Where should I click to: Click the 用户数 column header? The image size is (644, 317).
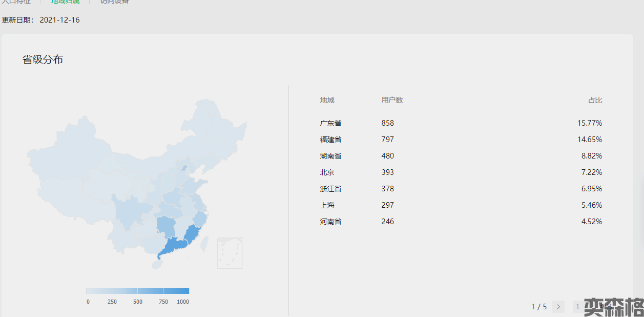[x=392, y=100]
